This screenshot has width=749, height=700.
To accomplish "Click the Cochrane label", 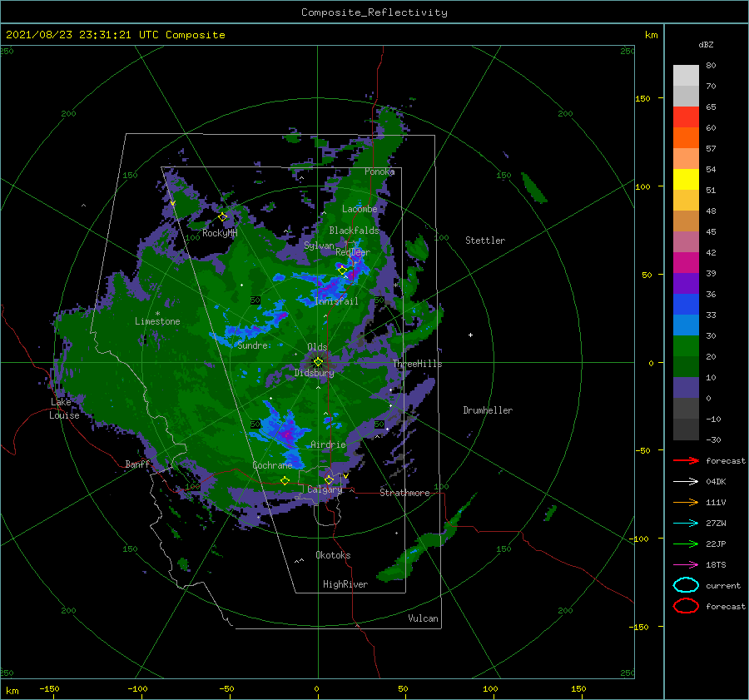I will pos(272,465).
